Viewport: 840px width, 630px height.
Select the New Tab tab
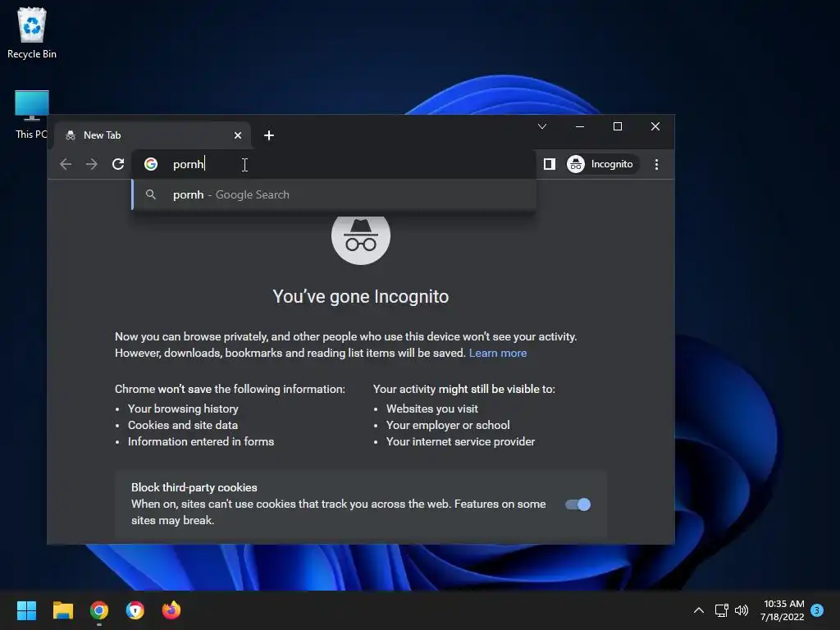[153, 135]
